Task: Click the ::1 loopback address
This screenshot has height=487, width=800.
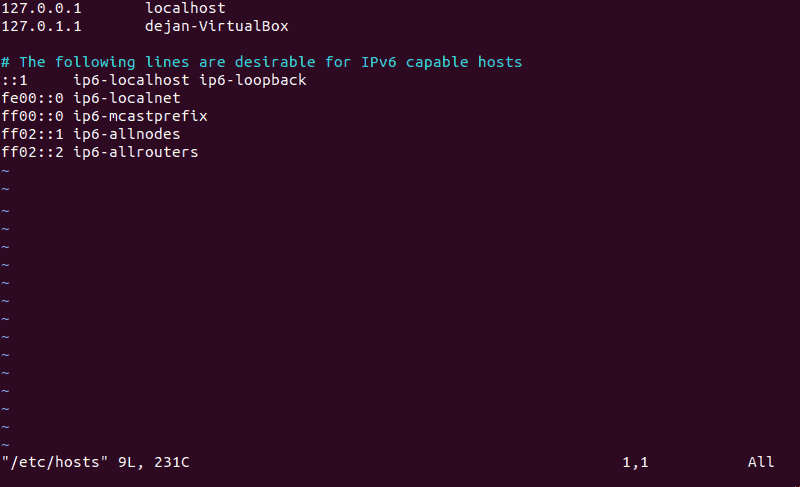Action: pos(14,80)
